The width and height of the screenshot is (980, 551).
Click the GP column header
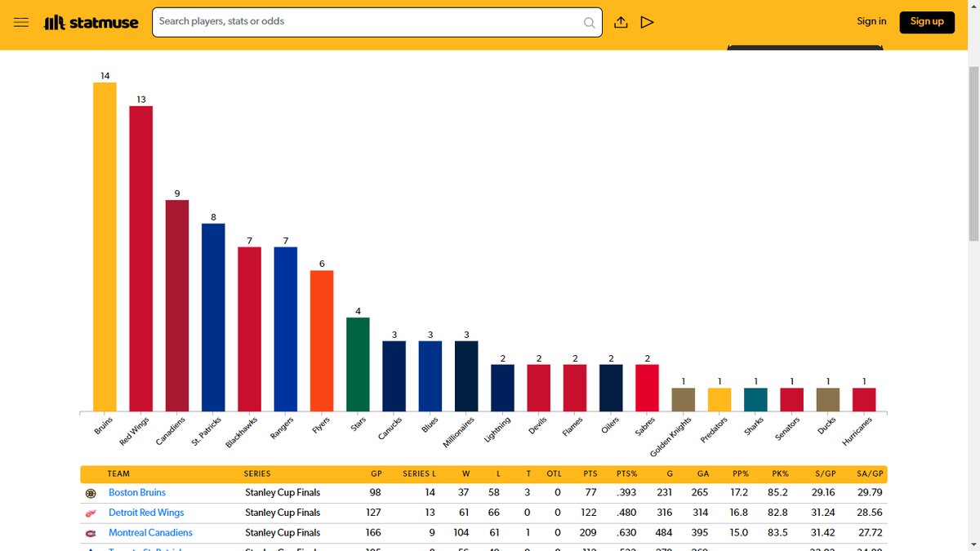376,473
